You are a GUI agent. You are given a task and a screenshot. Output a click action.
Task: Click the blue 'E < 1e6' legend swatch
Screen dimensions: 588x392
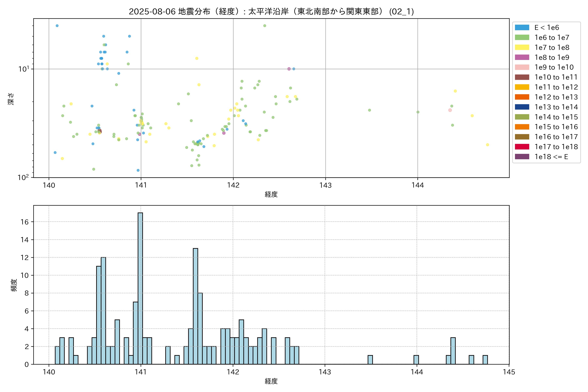522,27
